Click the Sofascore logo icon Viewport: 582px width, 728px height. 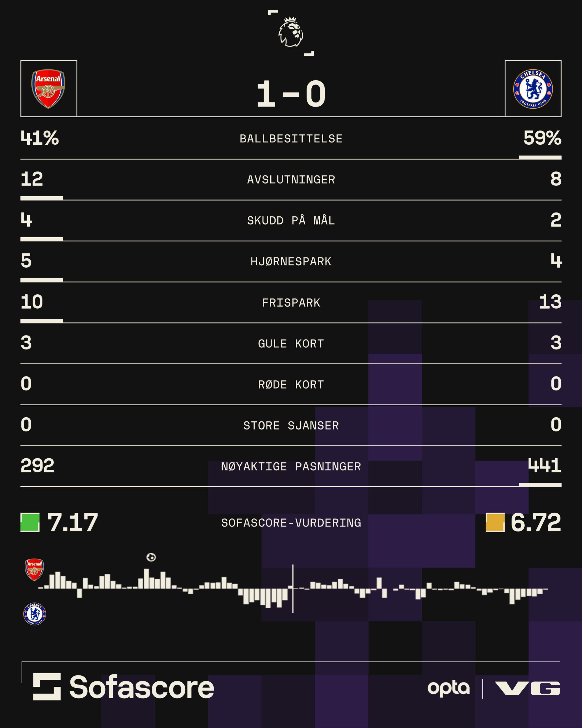pos(47,687)
